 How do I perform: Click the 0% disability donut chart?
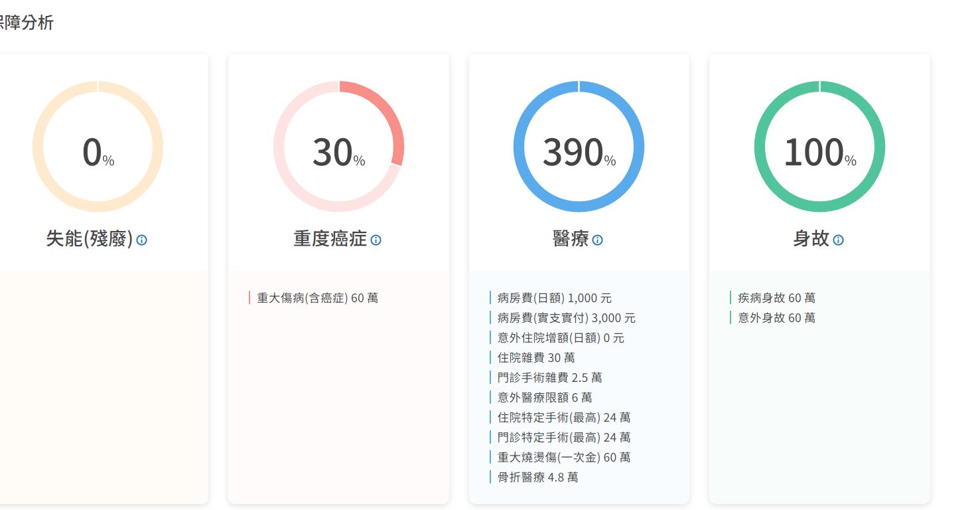coord(98,147)
